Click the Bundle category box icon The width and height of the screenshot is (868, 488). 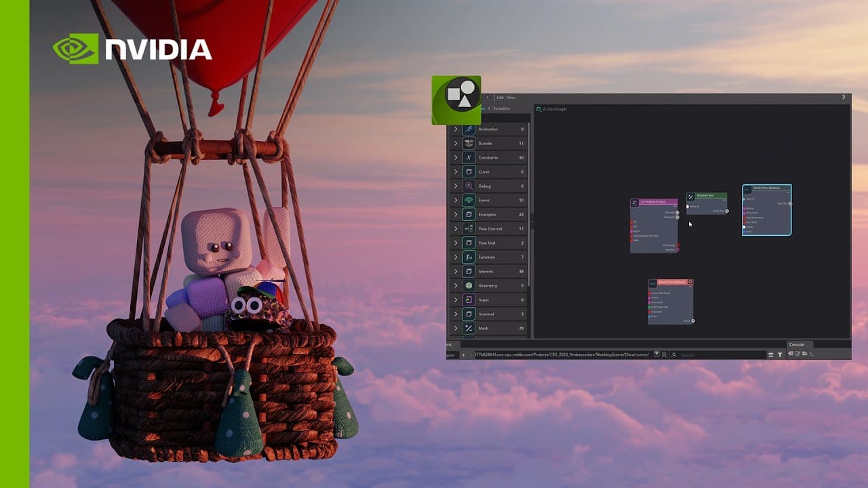469,143
